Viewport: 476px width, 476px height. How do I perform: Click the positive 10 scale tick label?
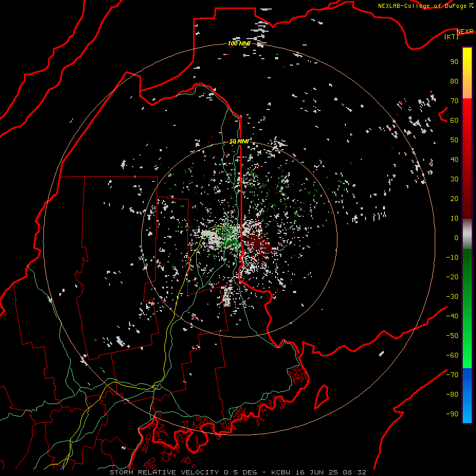(454, 218)
